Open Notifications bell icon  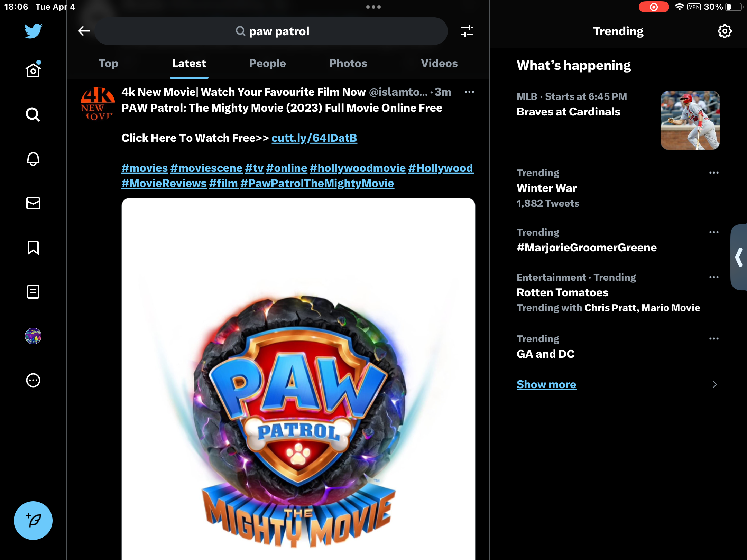[33, 159]
